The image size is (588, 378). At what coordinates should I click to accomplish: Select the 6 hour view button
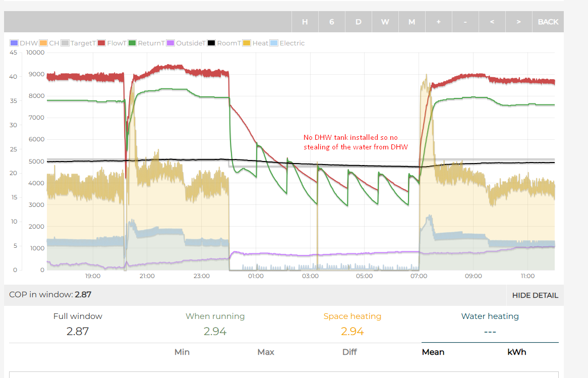click(x=331, y=22)
